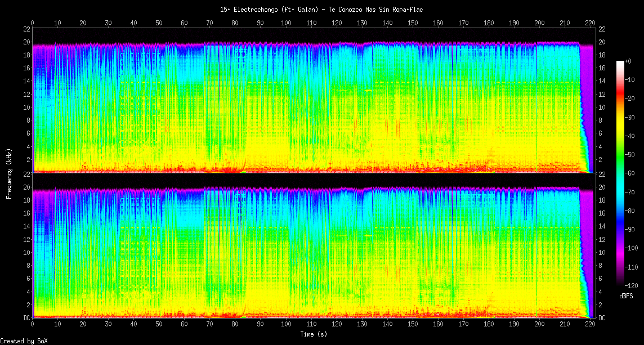
Task: Click the 'DC' label at bottom-right frequency axis
Action: (602, 317)
